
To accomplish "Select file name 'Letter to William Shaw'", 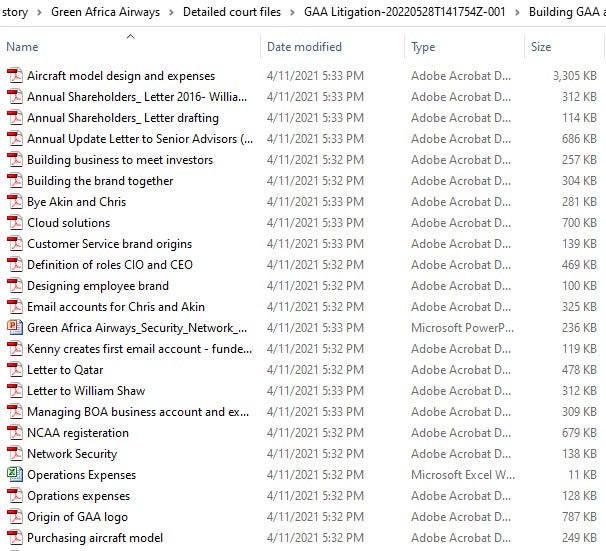I will coord(86,391).
